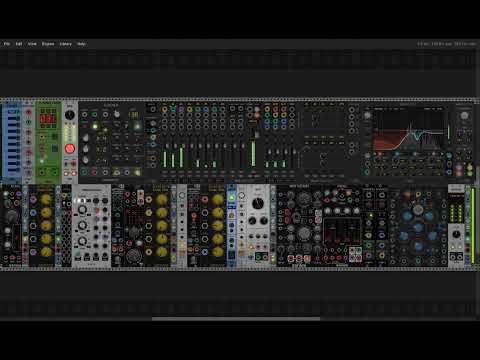Click the purple jack in clock module bottom row
This screenshot has width=480, height=360.
[127, 172]
